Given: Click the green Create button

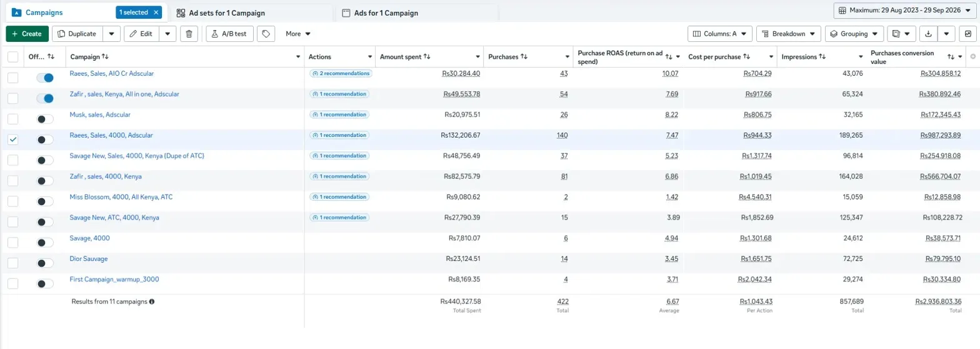Looking at the screenshot, I should pos(27,34).
